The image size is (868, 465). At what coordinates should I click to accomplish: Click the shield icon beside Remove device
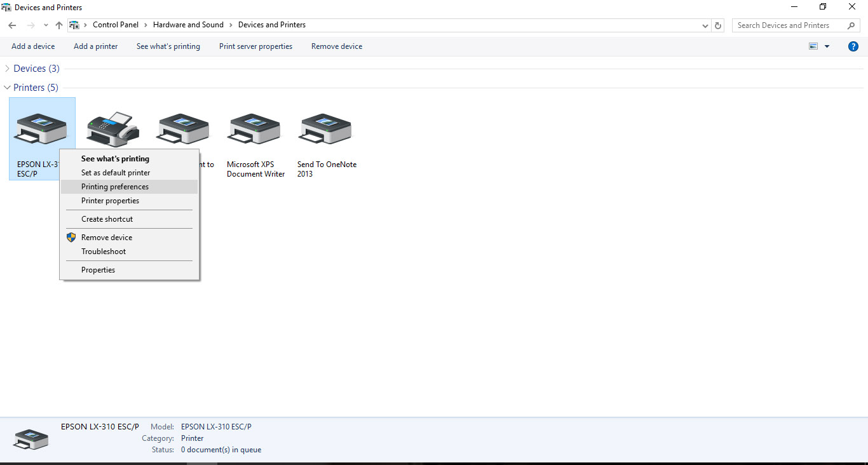point(71,238)
